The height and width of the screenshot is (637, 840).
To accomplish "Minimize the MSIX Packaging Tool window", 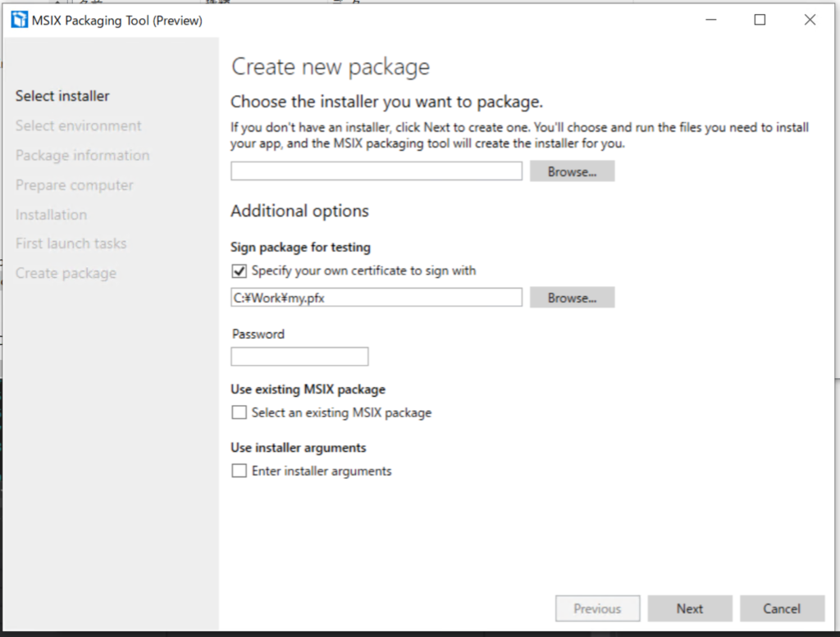I will point(711,20).
